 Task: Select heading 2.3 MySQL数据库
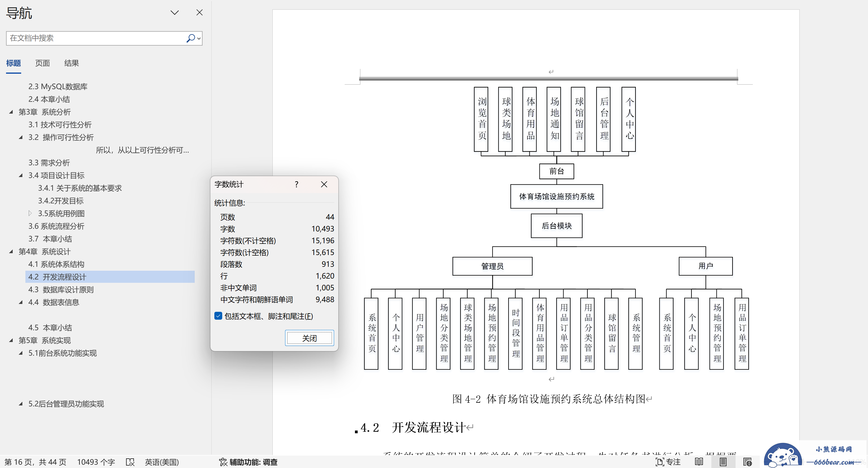tap(58, 86)
